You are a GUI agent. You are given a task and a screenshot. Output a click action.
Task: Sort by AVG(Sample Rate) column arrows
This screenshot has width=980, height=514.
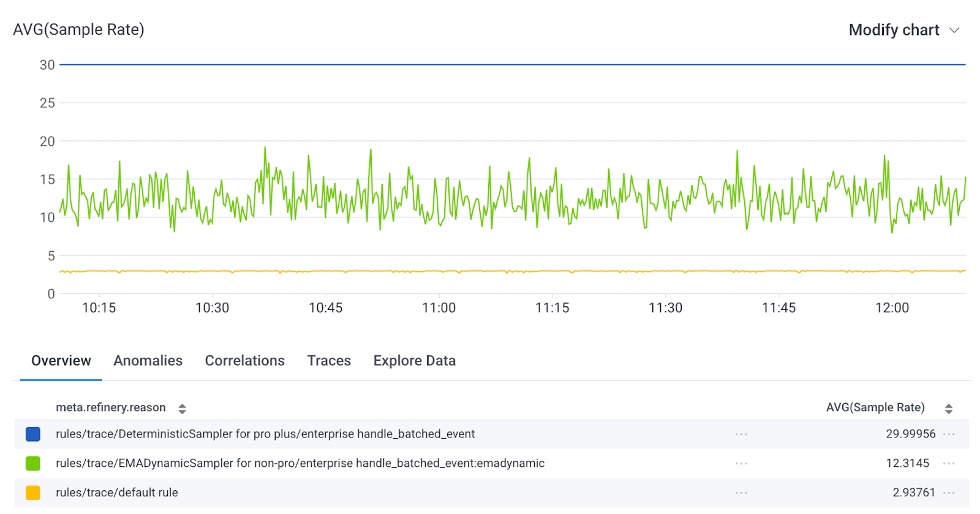[x=948, y=409]
